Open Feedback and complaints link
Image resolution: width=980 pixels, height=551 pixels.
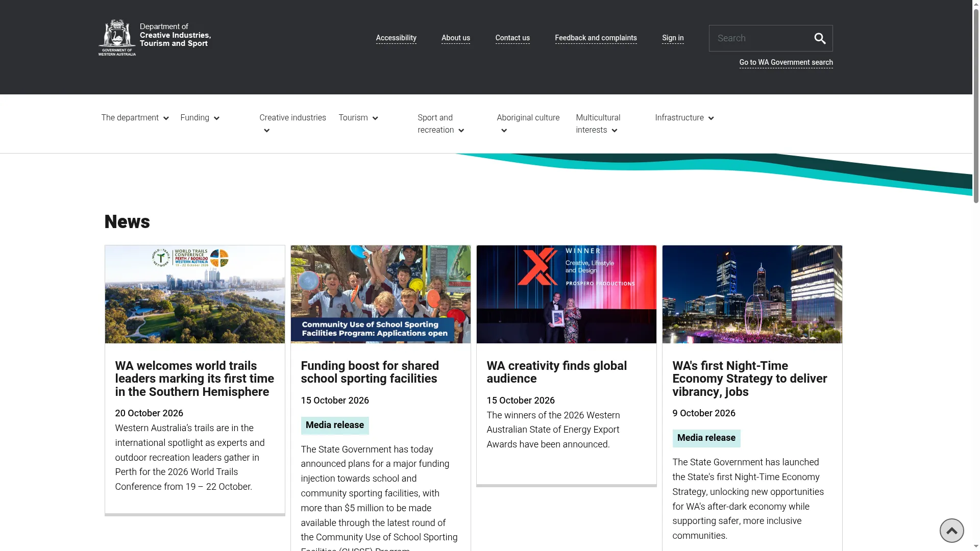(596, 38)
